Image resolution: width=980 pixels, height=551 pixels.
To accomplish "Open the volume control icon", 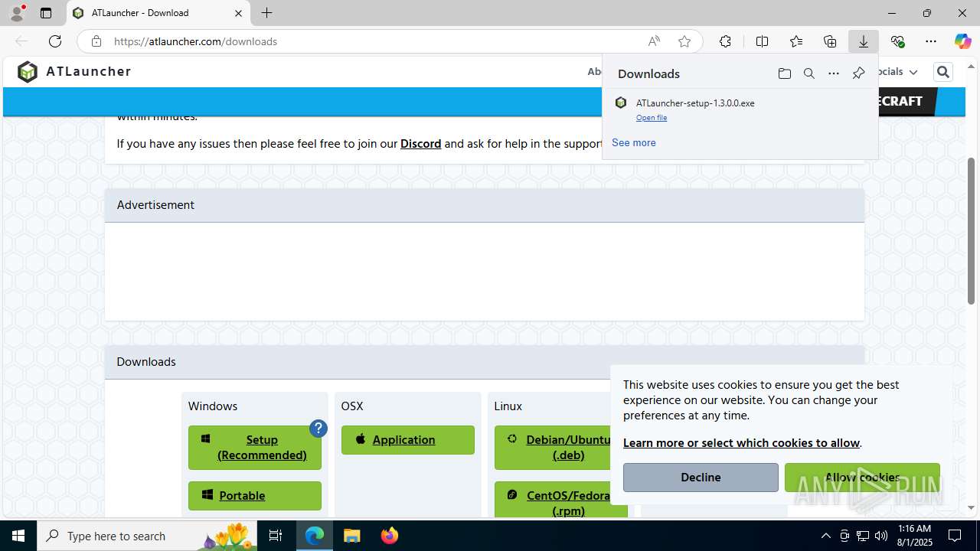I will pyautogui.click(x=881, y=536).
